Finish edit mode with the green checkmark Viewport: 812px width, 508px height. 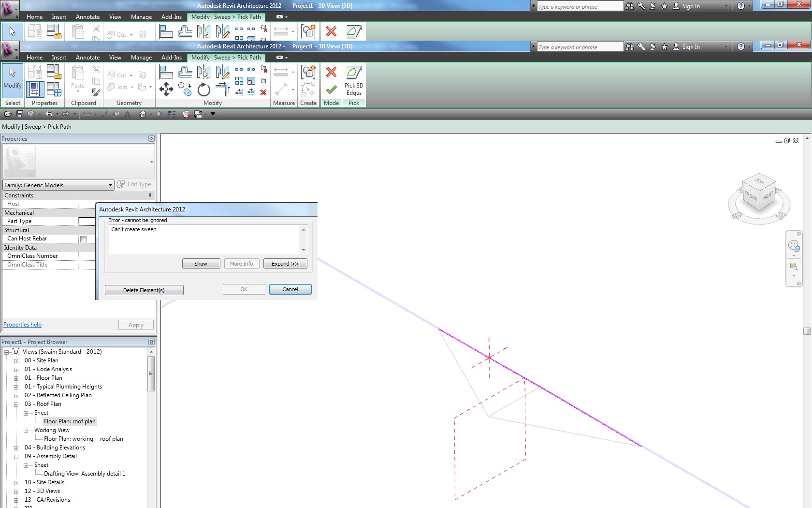pos(331,90)
